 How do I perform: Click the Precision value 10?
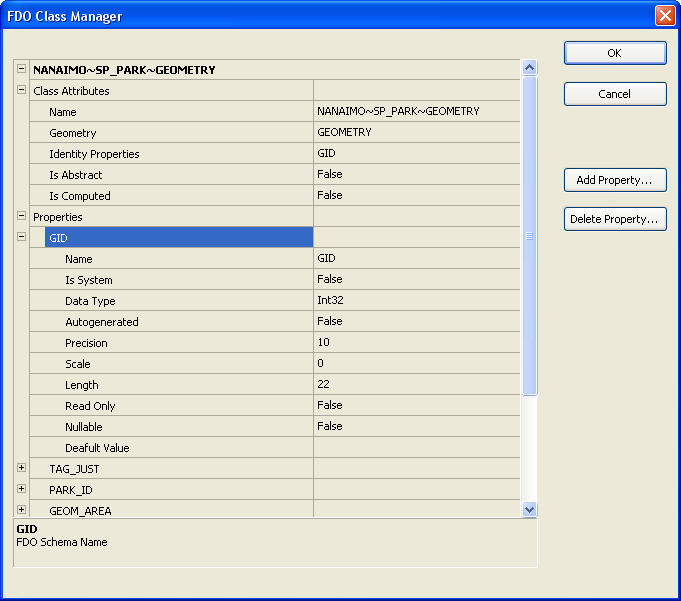(324, 342)
